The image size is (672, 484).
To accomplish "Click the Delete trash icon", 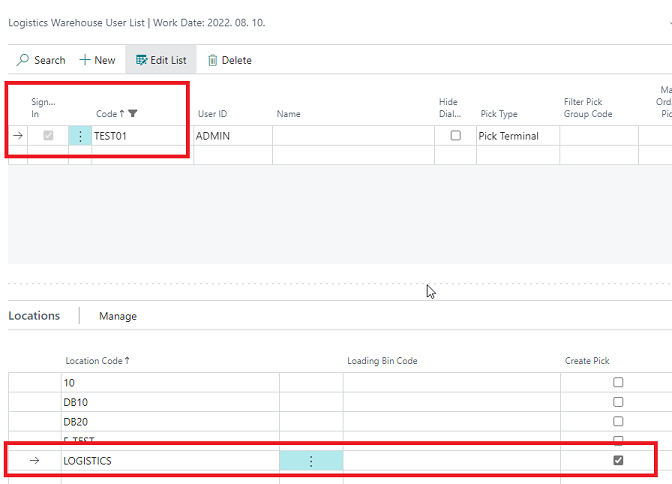I will [x=212, y=60].
